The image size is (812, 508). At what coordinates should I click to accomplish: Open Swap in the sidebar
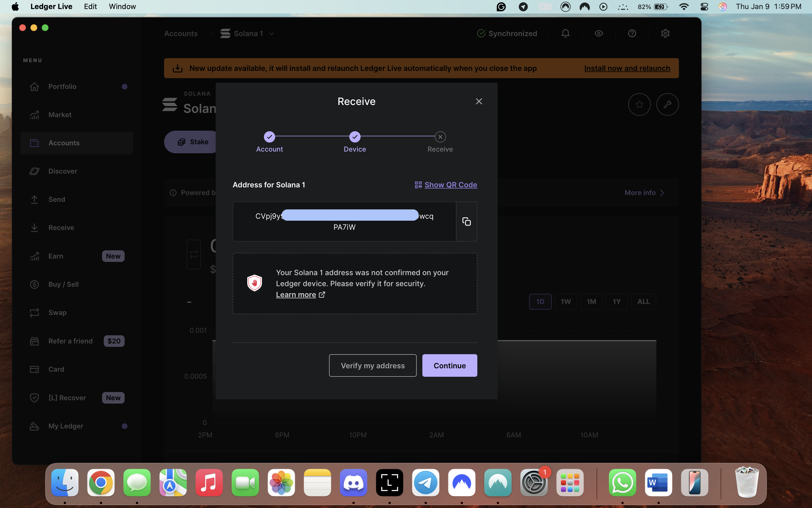coord(76,312)
